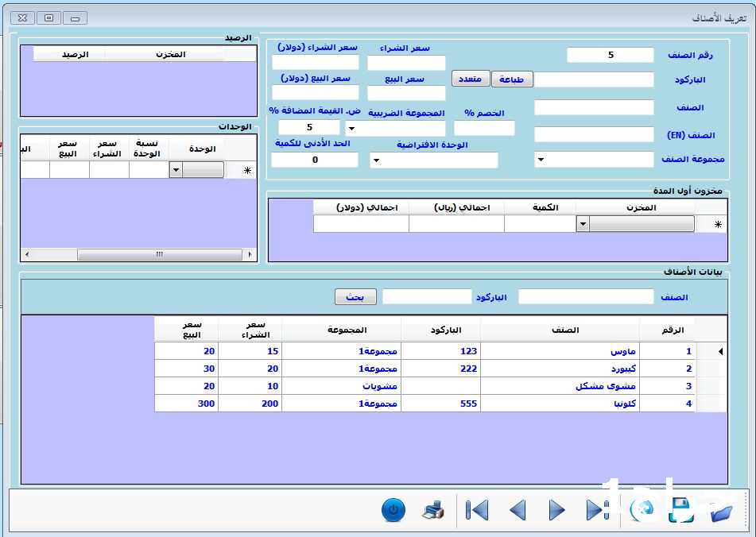Click the طباعة barcode print button
756x537 pixels.
[x=512, y=79]
